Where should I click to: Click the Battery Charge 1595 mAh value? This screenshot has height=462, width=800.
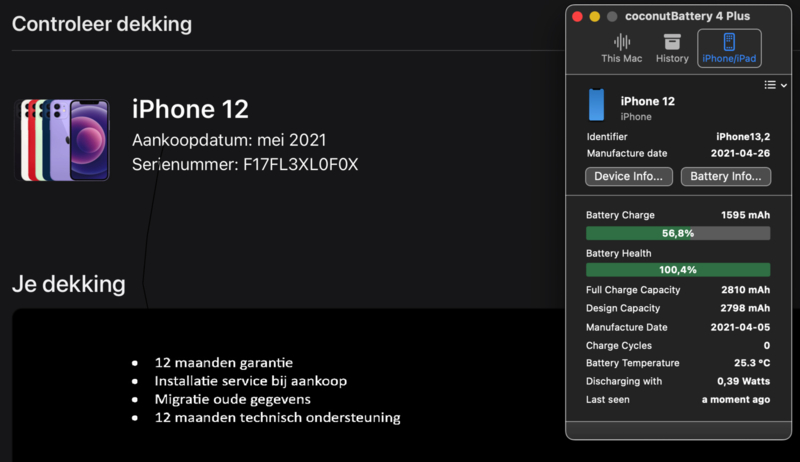[745, 215]
